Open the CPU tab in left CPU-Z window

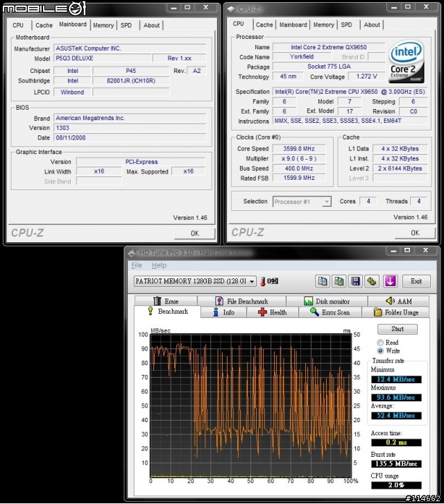point(18,25)
